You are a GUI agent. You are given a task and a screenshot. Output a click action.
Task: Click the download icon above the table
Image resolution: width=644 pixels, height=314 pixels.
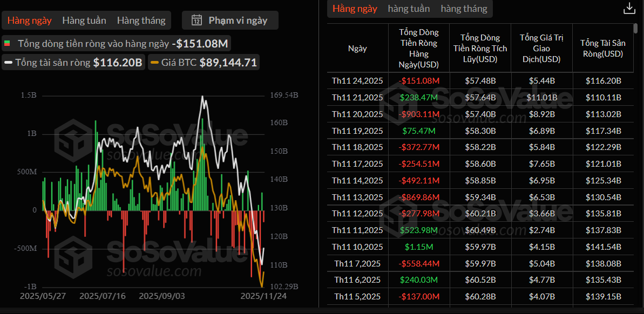pyautogui.click(x=629, y=8)
